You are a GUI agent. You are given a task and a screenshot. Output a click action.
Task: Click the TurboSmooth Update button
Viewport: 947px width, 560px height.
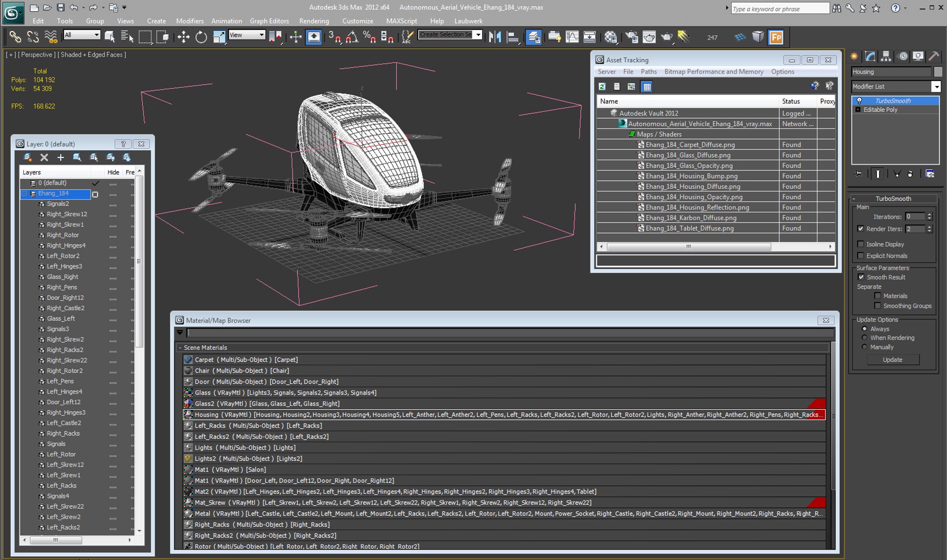893,360
